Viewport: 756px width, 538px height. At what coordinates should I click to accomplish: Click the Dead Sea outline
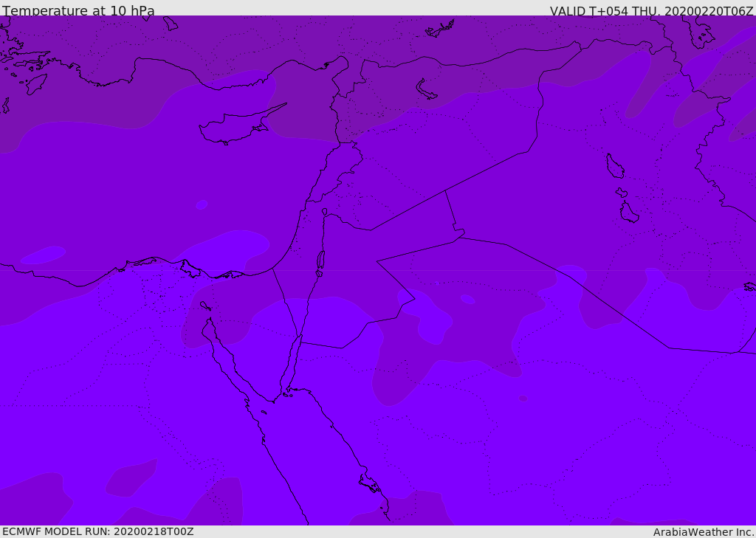(x=320, y=261)
